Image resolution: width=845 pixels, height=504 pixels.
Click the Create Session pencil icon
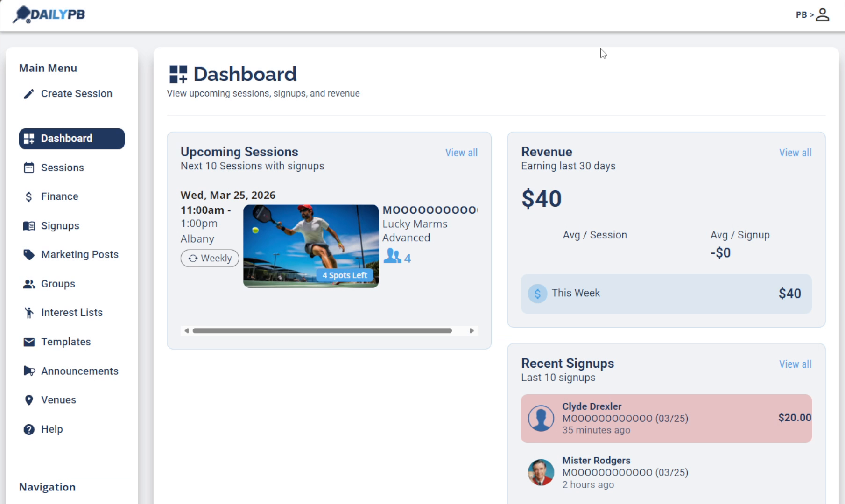[x=29, y=94]
